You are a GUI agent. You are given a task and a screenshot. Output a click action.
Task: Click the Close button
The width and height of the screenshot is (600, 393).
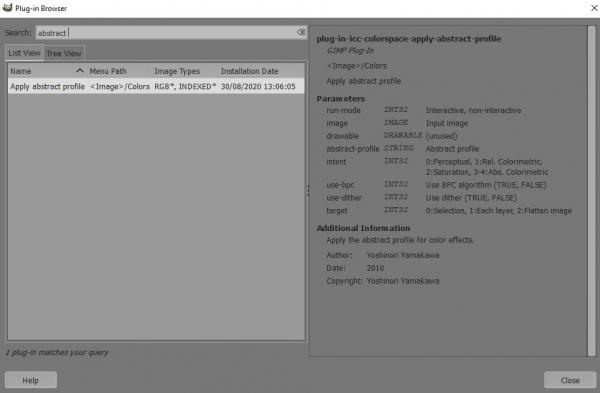pyautogui.click(x=570, y=380)
